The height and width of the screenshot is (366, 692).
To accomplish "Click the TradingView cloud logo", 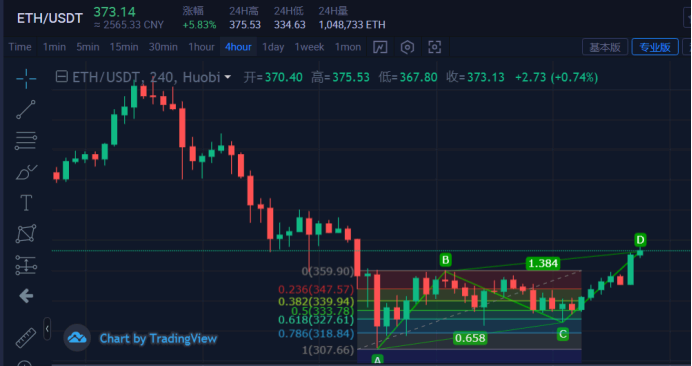I will coord(77,338).
